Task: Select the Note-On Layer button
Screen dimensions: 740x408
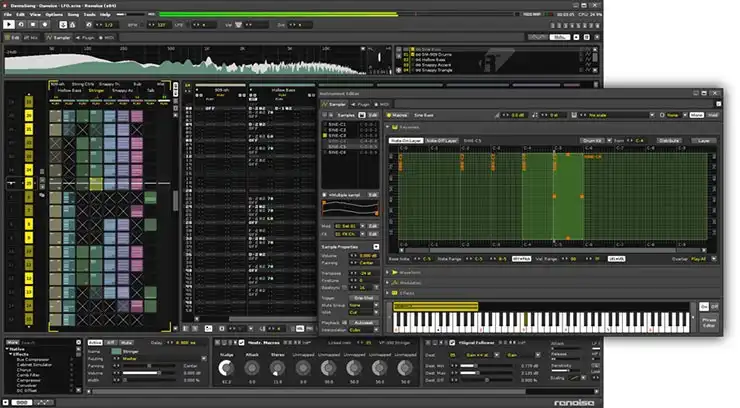Action: 405,141
